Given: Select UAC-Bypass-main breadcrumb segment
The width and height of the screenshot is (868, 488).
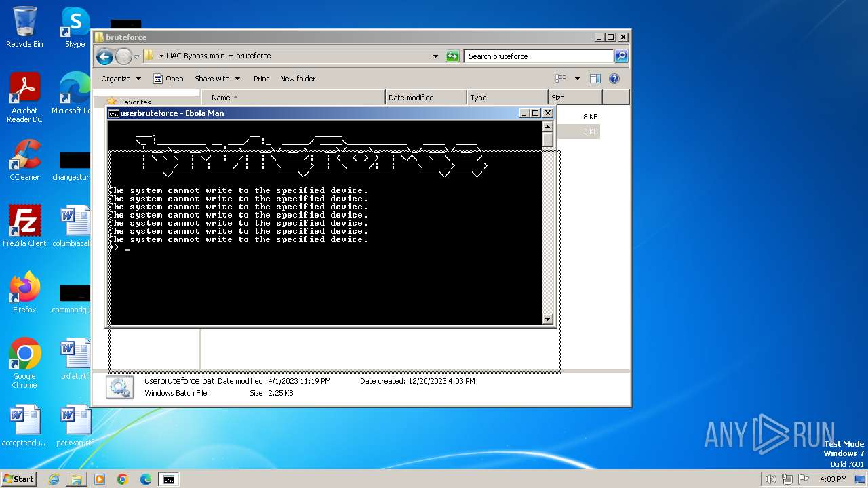Looking at the screenshot, I should 195,56.
